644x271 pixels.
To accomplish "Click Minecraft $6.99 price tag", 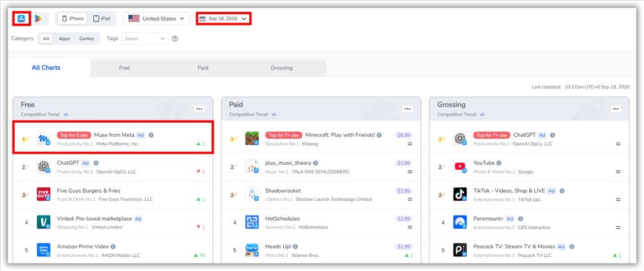I will tap(404, 135).
